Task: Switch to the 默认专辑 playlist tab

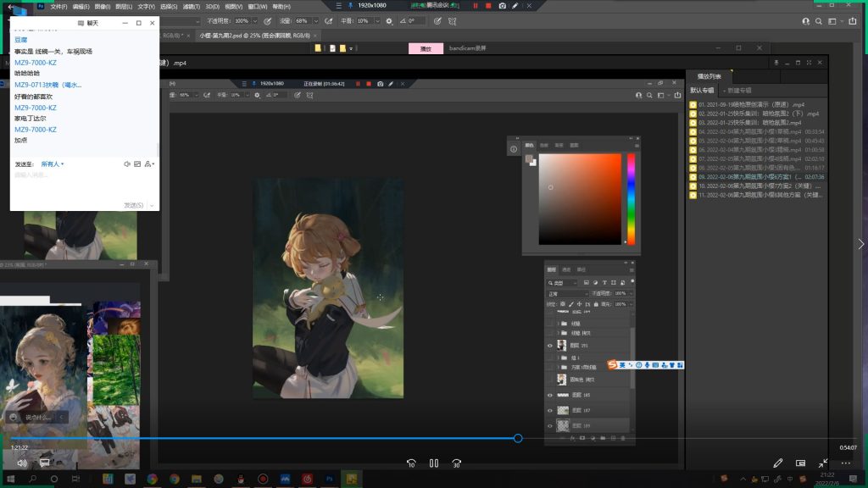Action: tap(702, 90)
